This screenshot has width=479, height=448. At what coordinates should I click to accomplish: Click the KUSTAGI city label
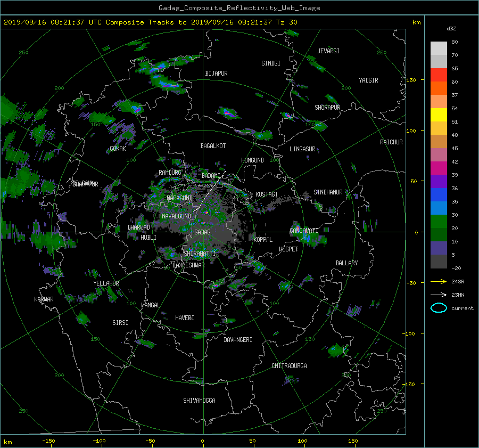tap(267, 194)
